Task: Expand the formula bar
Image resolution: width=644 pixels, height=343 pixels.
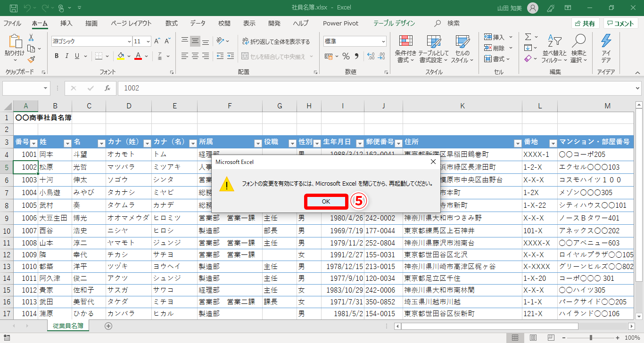Action: coord(637,88)
